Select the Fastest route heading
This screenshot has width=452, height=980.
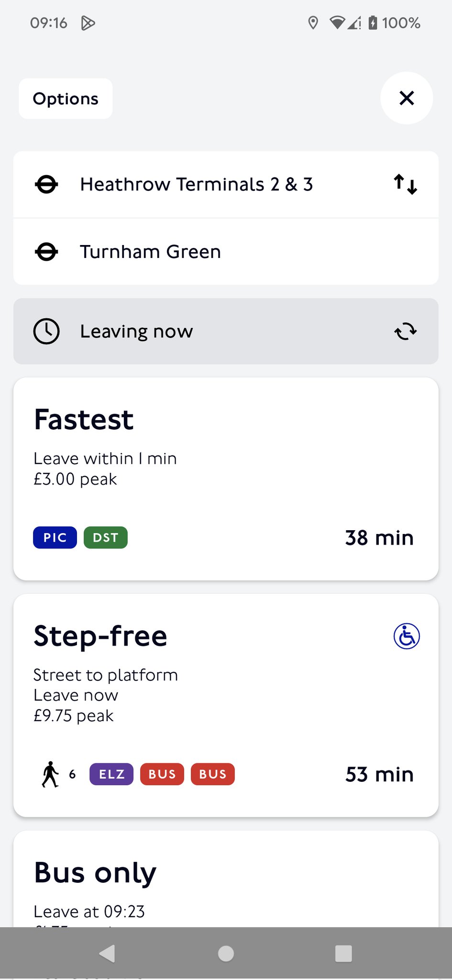click(84, 420)
